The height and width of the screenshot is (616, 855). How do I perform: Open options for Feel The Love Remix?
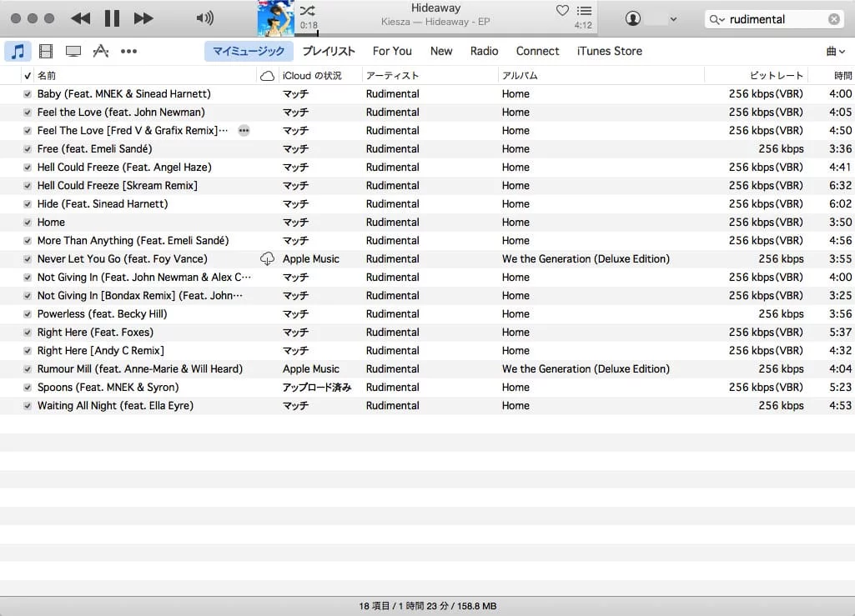(244, 131)
